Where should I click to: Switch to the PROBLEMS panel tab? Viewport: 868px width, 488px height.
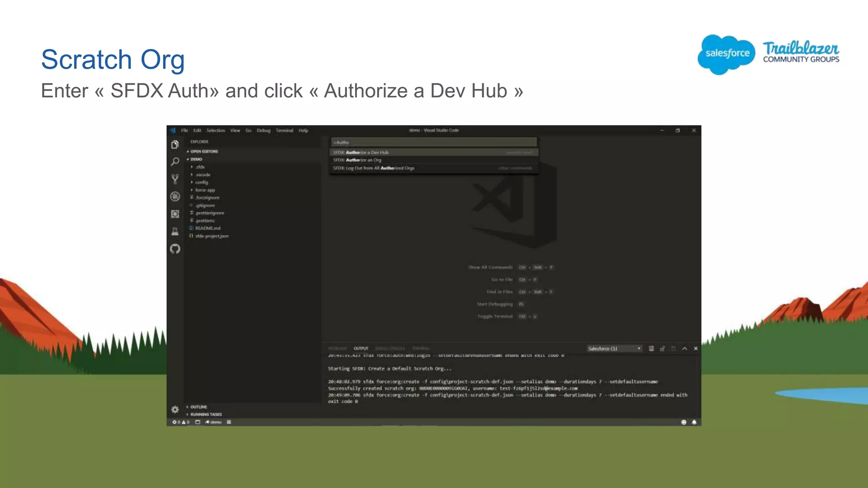pyautogui.click(x=337, y=349)
